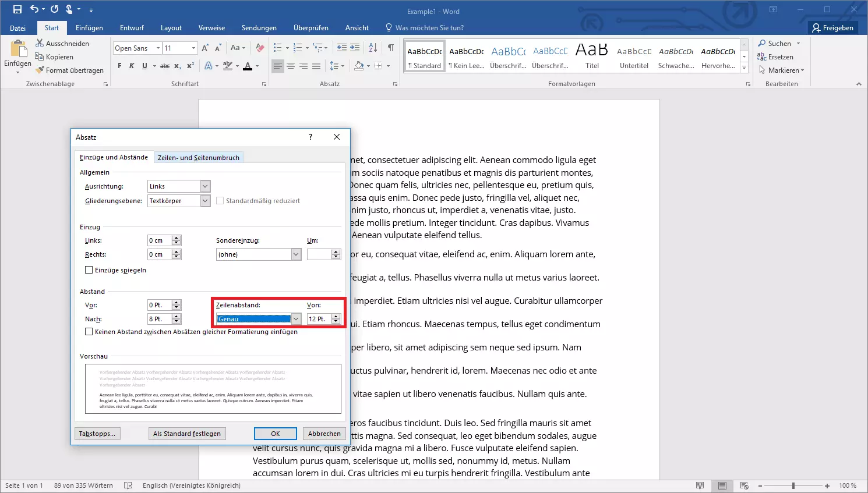The width and height of the screenshot is (868, 493).
Task: Open the help question mark in Absatz dialog
Action: click(x=310, y=137)
